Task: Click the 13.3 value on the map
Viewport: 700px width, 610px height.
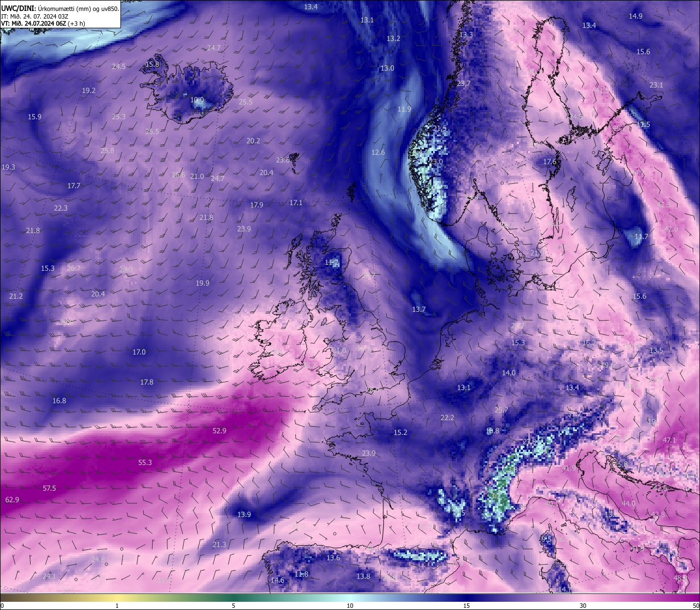Action: point(466,34)
